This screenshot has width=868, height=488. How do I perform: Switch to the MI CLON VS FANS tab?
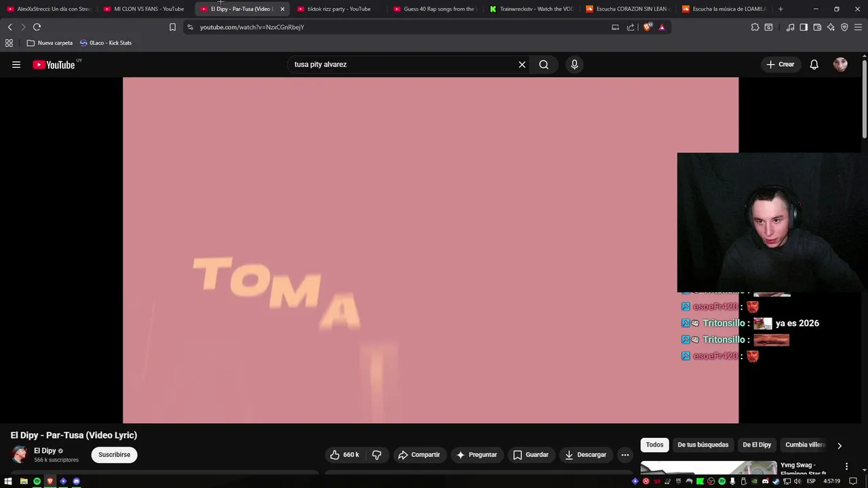[144, 9]
